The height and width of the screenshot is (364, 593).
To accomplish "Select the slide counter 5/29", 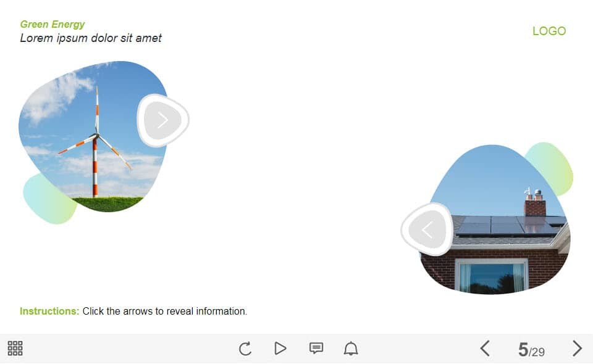I will pos(531,349).
